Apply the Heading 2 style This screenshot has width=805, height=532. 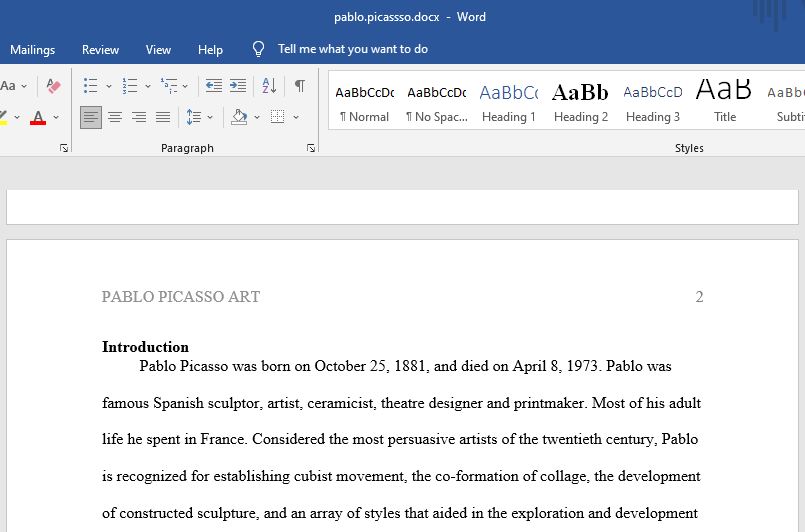[x=581, y=103]
